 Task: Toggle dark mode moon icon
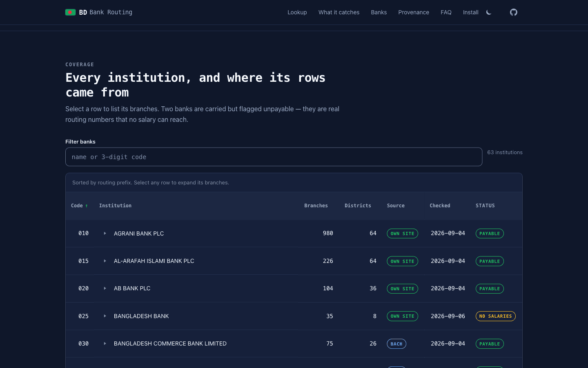489,12
